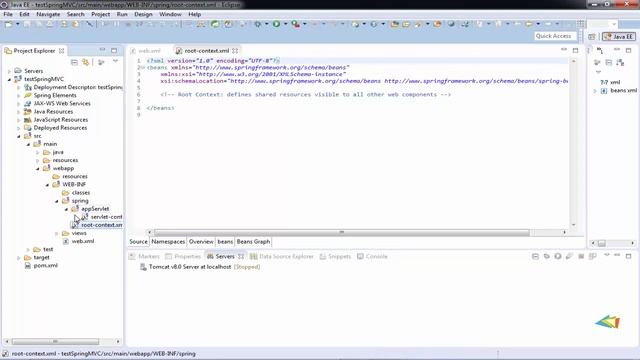
Task: Click the pom.xml file icon
Action: 27,265
